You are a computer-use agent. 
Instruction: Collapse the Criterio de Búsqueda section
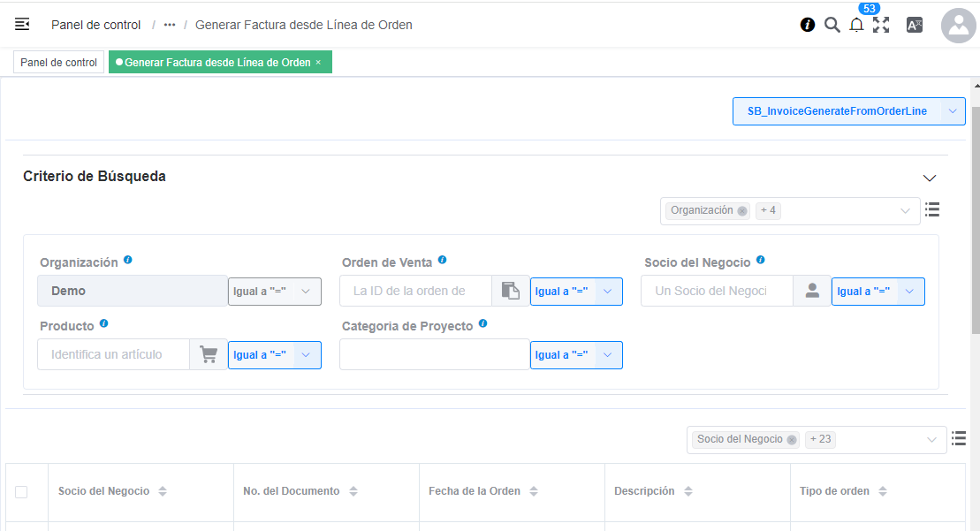(x=930, y=177)
